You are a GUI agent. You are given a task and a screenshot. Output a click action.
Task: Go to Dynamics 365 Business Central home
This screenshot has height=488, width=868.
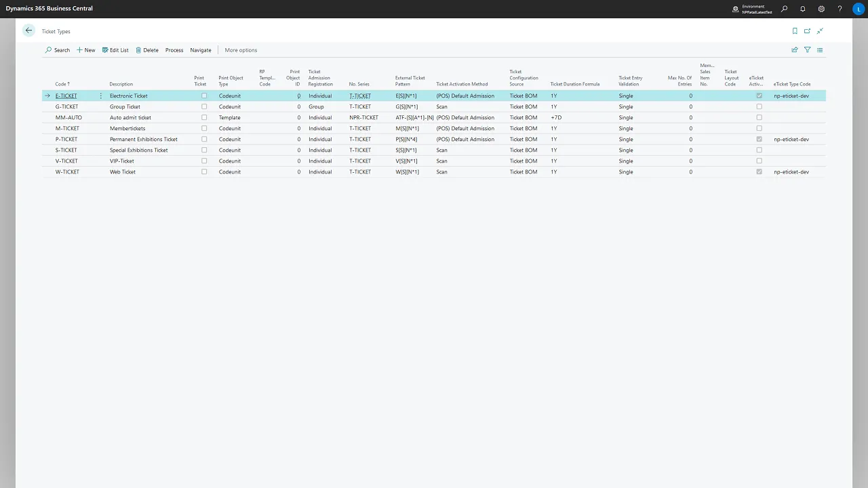pyautogui.click(x=50, y=9)
